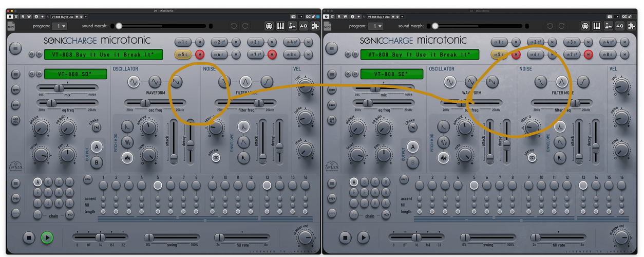Select low-pass filter mode in right window
The width and height of the screenshot is (644, 257).
[540, 81]
